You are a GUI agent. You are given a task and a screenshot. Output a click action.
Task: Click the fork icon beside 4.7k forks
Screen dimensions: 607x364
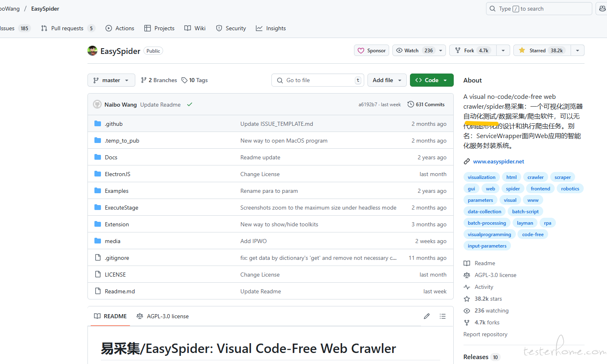click(467, 323)
